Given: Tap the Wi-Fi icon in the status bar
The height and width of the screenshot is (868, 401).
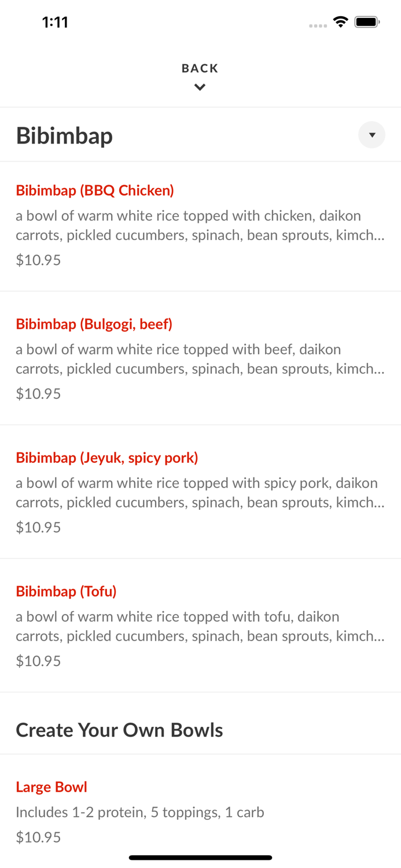Looking at the screenshot, I should pos(340,21).
